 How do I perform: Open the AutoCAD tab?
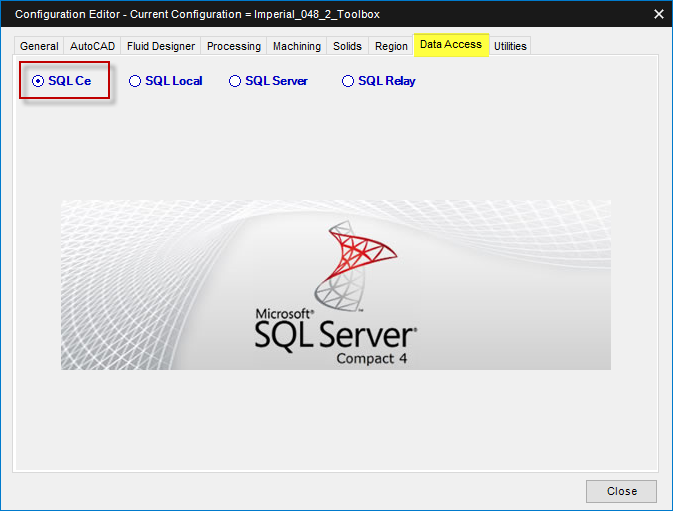92,46
